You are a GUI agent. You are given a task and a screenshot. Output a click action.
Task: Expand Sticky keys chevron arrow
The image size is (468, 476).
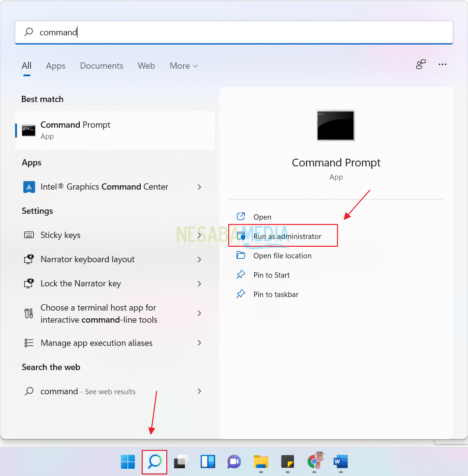(x=199, y=235)
